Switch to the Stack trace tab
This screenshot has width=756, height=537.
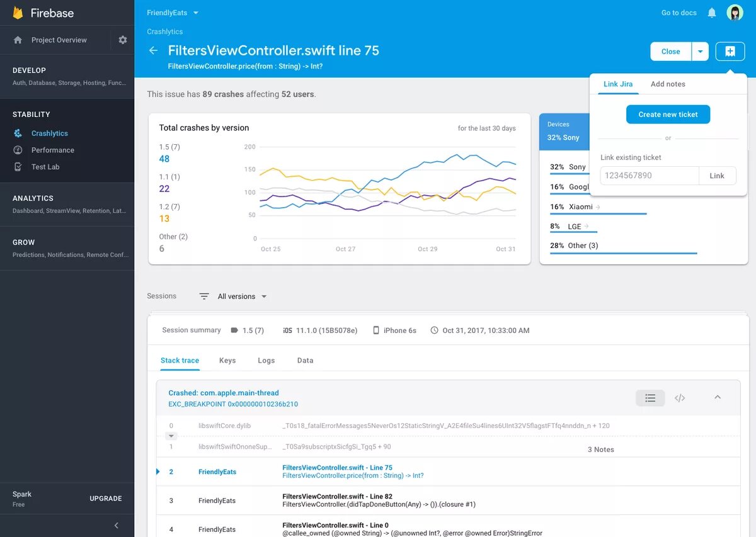tap(180, 361)
